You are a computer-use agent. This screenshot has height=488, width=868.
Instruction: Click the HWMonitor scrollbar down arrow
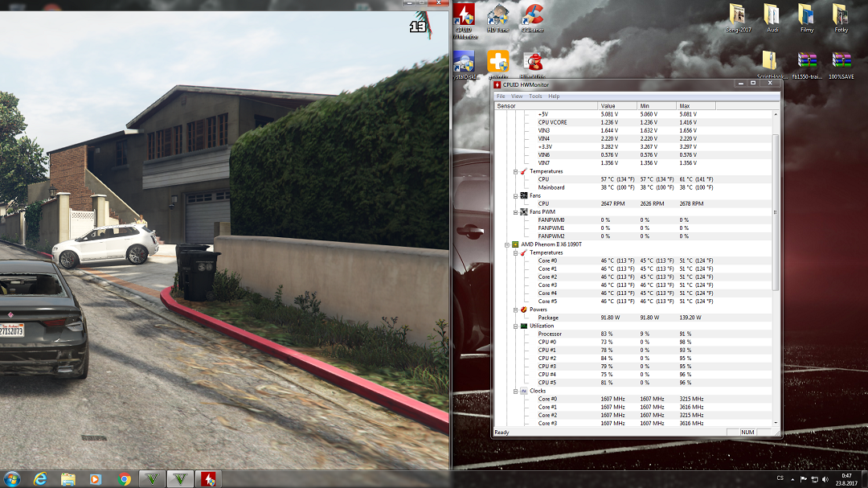776,423
